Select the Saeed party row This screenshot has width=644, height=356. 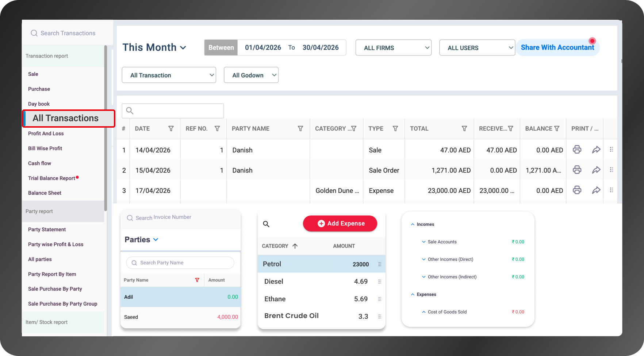click(180, 317)
